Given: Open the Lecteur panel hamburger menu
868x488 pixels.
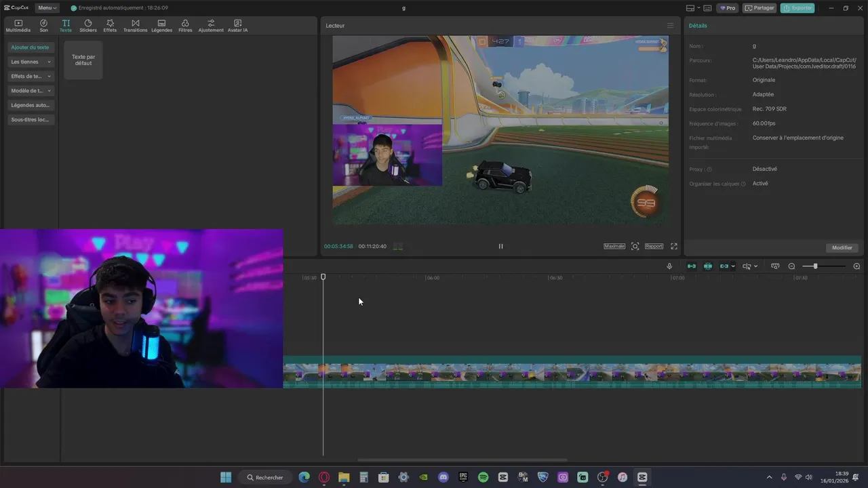Looking at the screenshot, I should pos(670,26).
